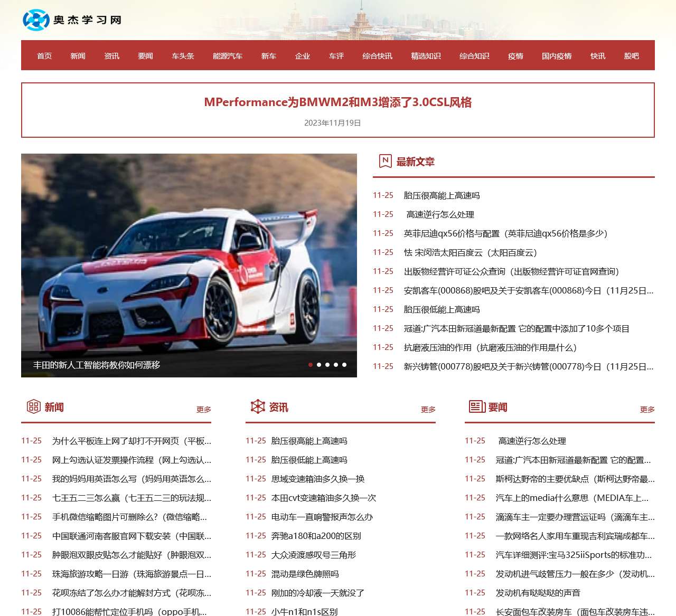The image size is (676, 616).
Task: Open 奔驰a180和a200的区别 article
Action: coord(316,536)
